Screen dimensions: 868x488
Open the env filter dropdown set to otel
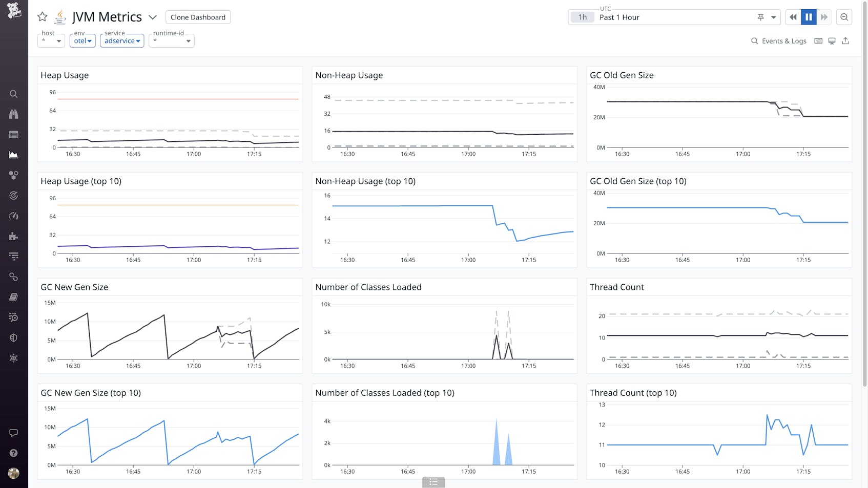click(82, 40)
